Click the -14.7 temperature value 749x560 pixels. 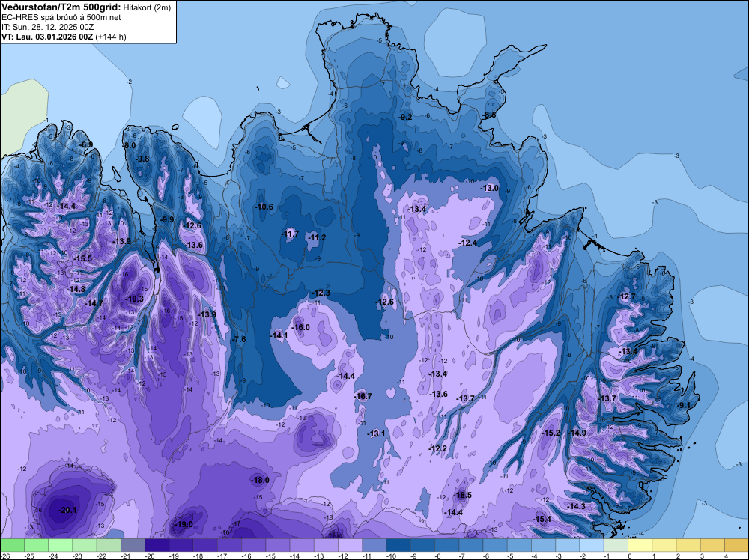[94, 303]
